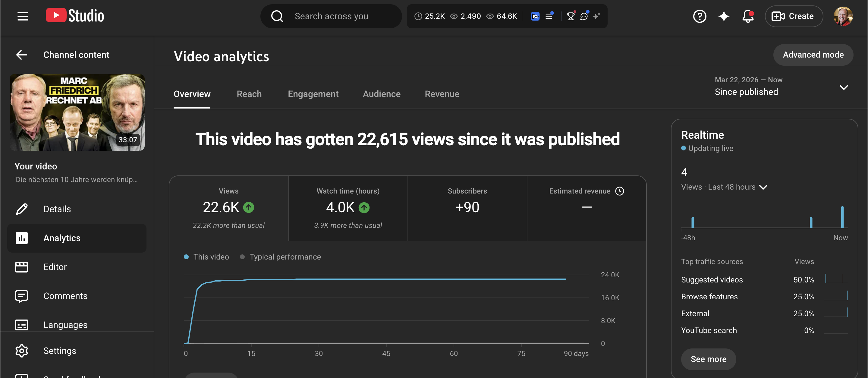Open the help question mark icon
The image size is (868, 378).
[700, 16]
